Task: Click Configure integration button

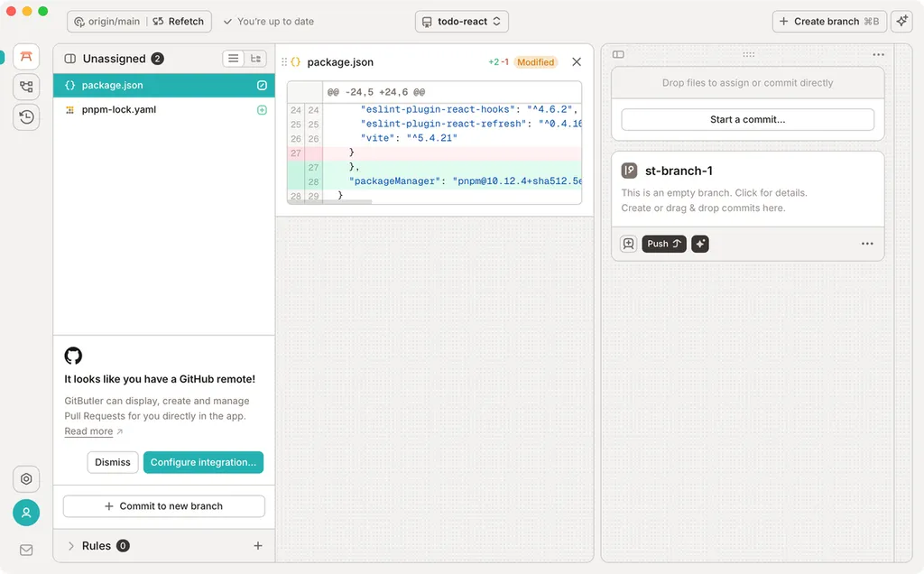Action: (203, 462)
